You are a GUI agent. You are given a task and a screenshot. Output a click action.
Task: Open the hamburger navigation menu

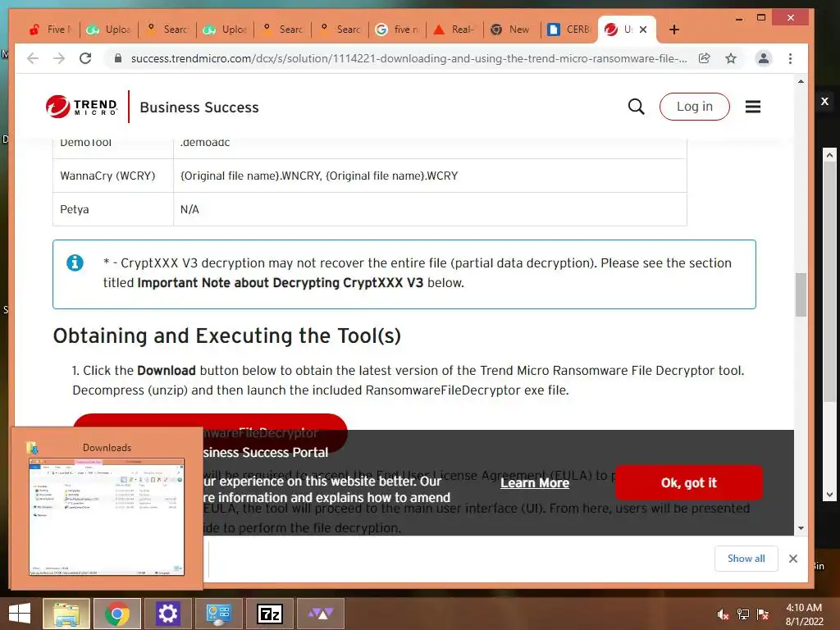tap(753, 107)
